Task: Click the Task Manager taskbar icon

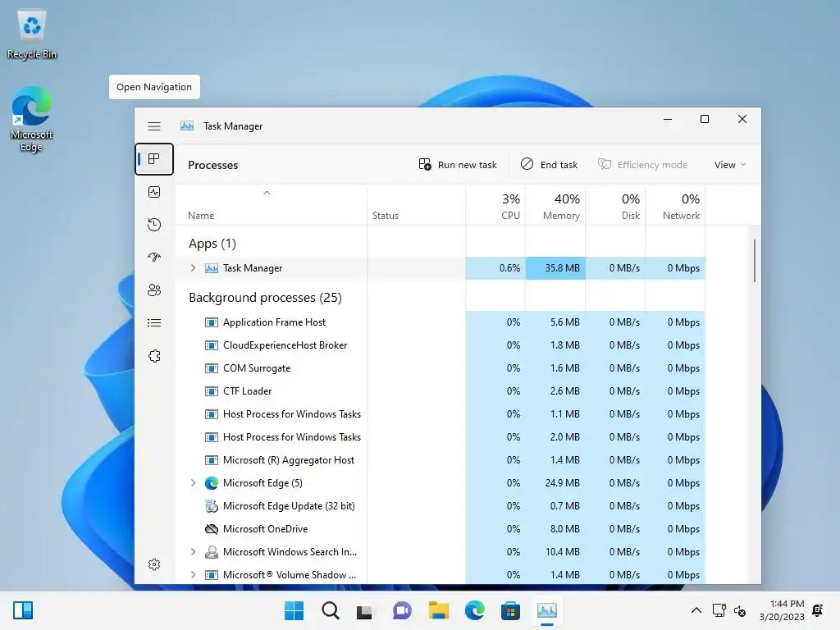Action: [547, 610]
